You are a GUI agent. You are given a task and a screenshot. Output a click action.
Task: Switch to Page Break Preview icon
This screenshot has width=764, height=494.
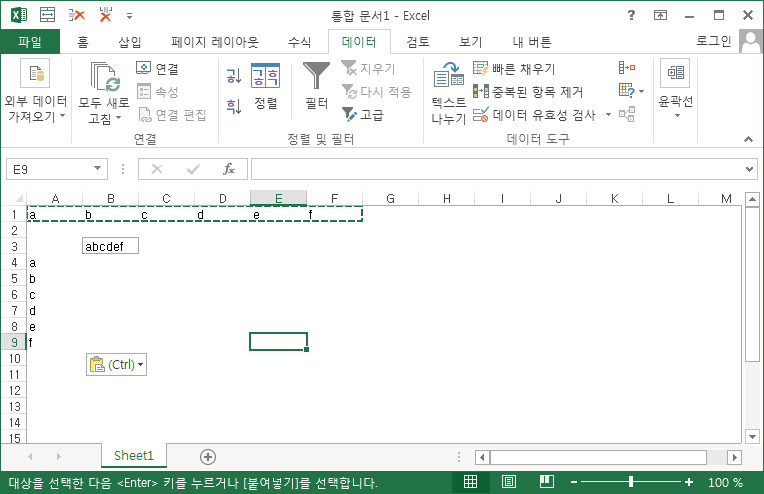[547, 482]
